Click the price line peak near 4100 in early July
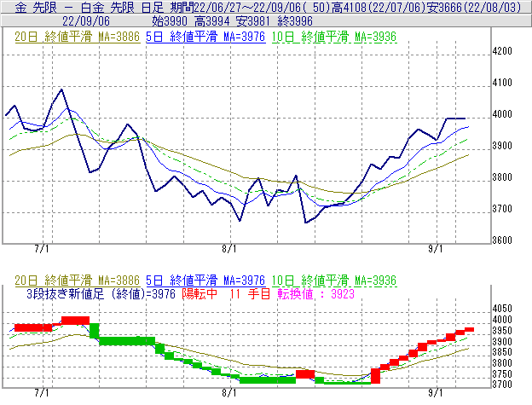 (x=61, y=90)
